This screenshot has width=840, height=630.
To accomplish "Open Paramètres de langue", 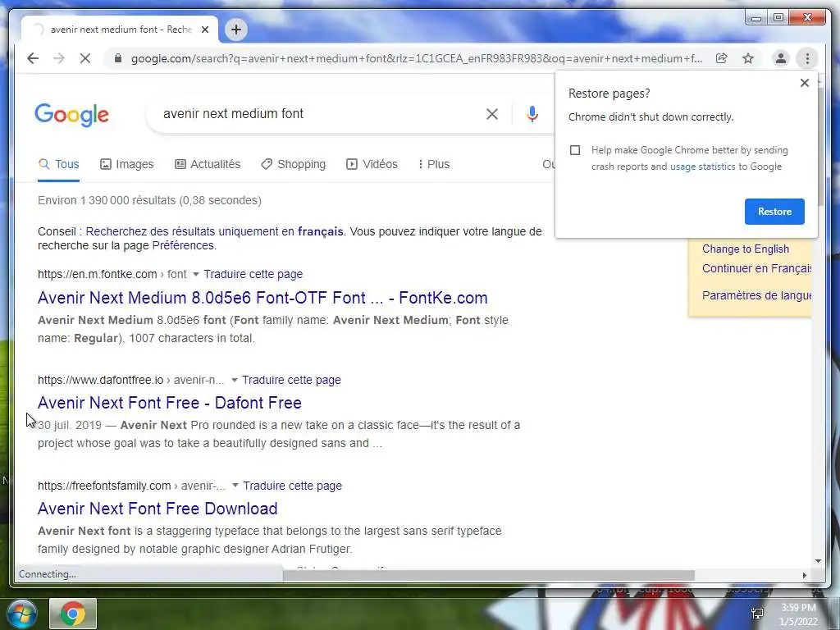I will click(756, 295).
